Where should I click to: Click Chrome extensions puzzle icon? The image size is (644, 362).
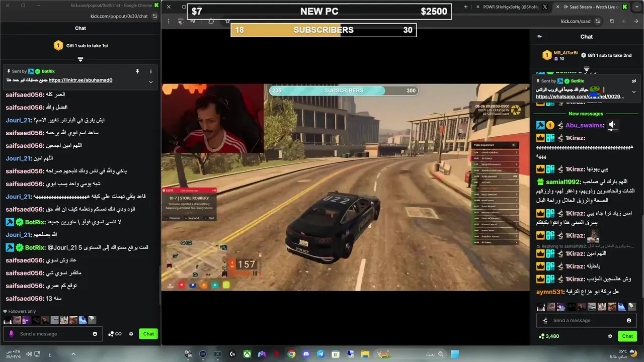click(211, 21)
